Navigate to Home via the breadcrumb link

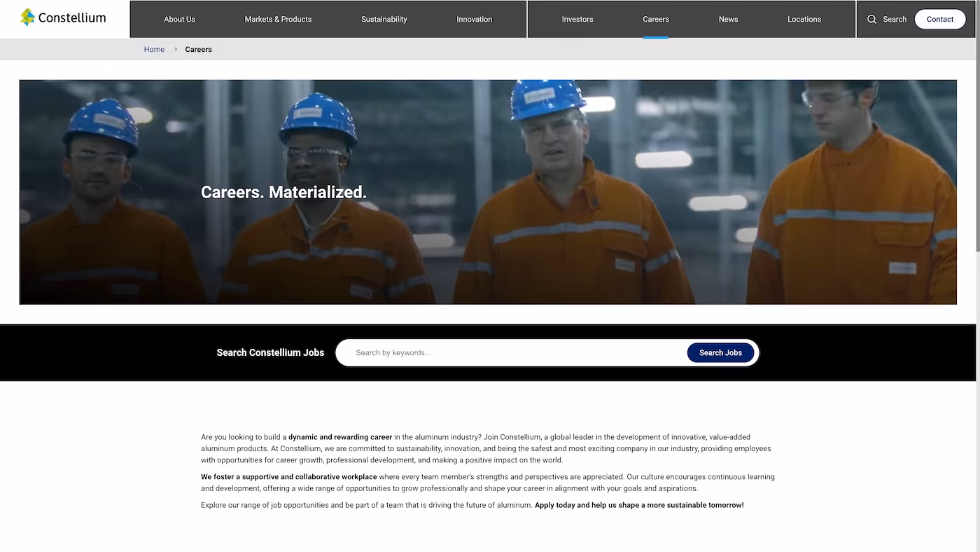pyautogui.click(x=154, y=49)
